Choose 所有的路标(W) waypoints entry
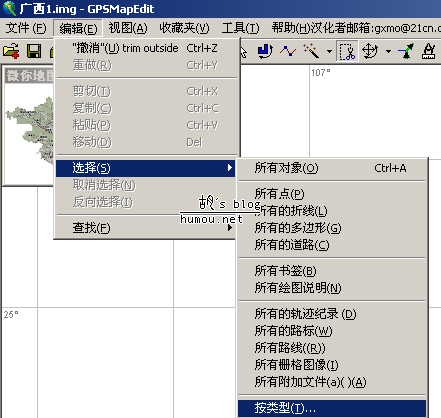Viewport: 441px width, 418px height. [x=332, y=331]
